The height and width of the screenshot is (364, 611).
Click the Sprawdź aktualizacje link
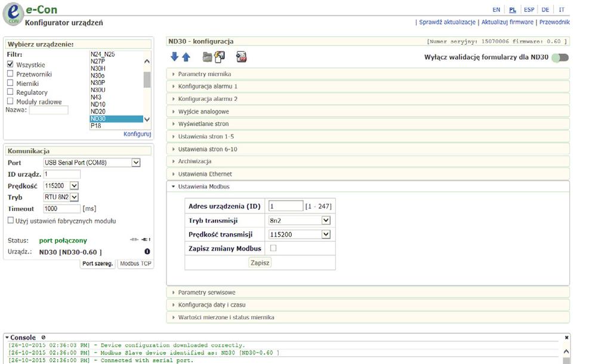pos(447,22)
